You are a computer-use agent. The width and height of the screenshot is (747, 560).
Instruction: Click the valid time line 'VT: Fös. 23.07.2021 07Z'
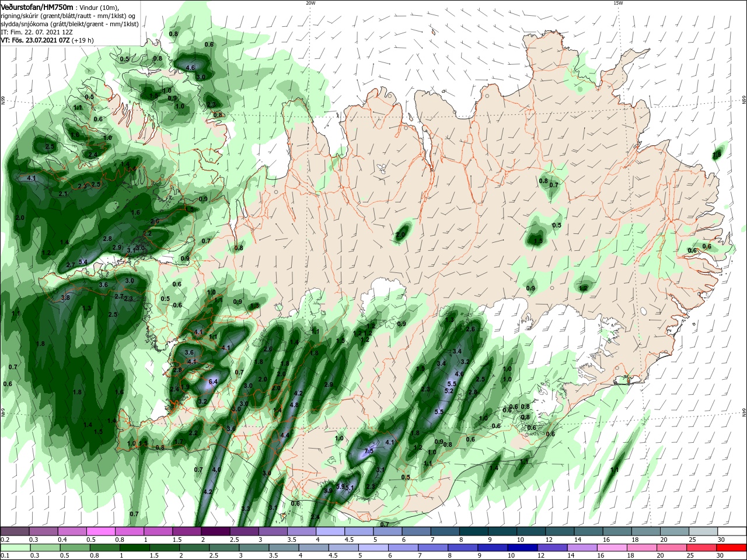[x=36, y=40]
